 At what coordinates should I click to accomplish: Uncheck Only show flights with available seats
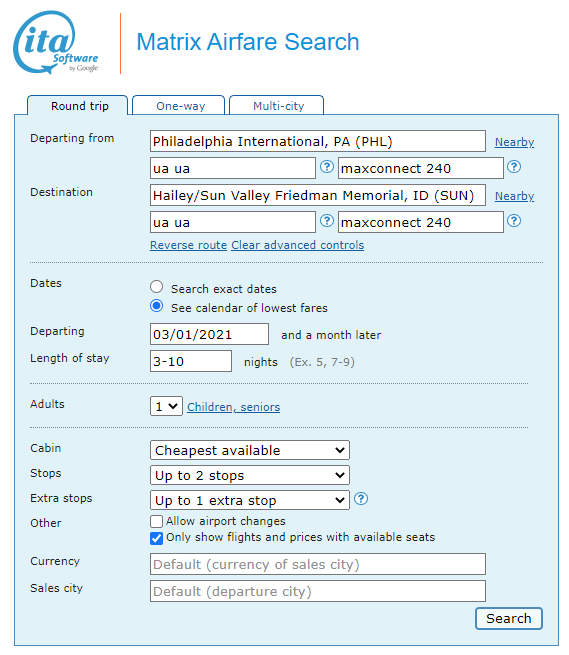click(x=156, y=538)
